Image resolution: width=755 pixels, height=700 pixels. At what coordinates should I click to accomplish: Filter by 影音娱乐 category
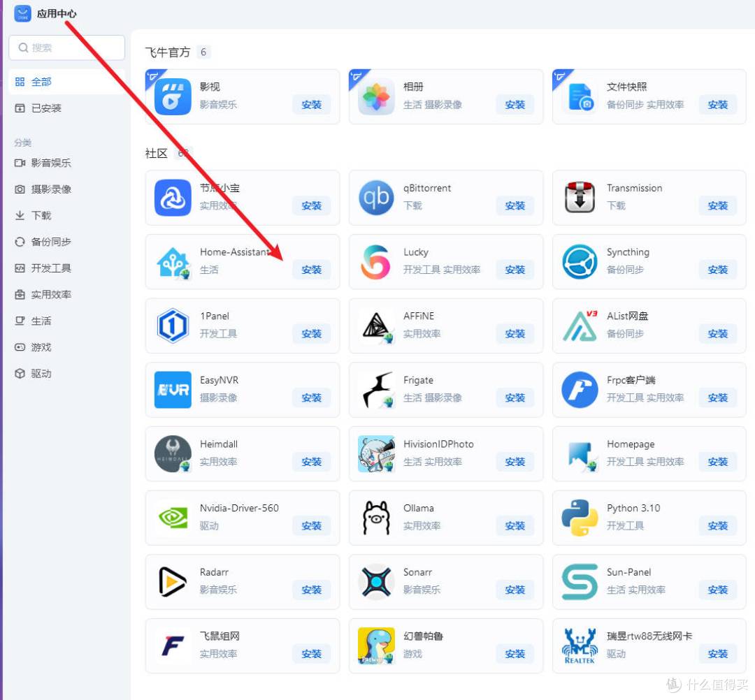[x=66, y=163]
